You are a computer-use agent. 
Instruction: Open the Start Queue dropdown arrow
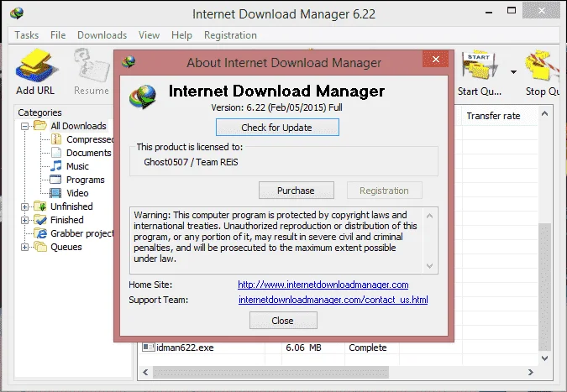[x=513, y=72]
